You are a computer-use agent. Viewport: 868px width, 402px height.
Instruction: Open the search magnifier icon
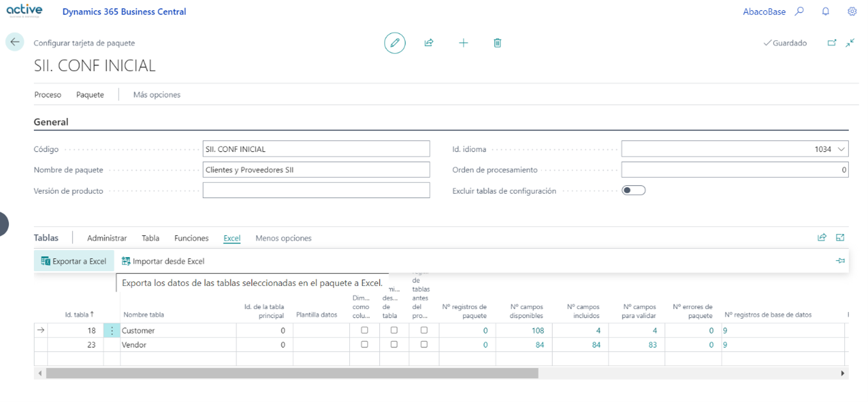tap(799, 12)
